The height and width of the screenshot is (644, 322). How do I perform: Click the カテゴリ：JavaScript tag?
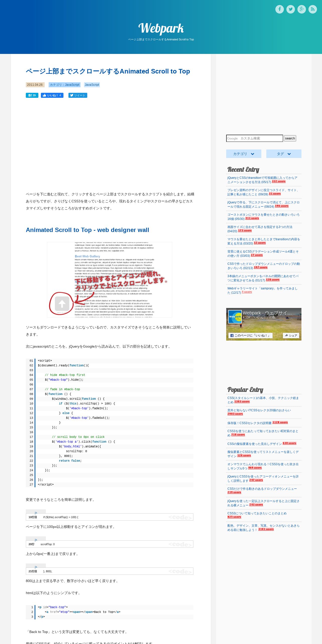tap(64, 85)
